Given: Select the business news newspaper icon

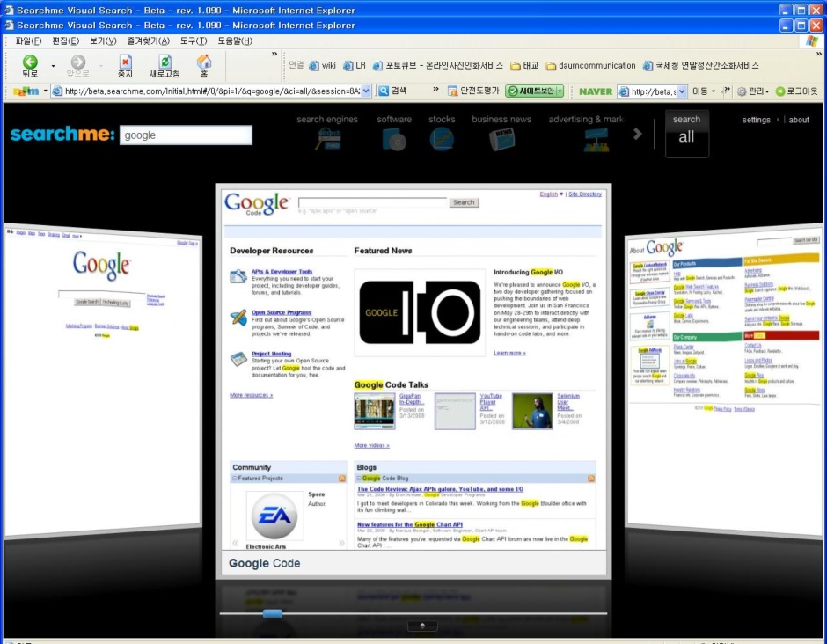Looking at the screenshot, I should click(501, 139).
